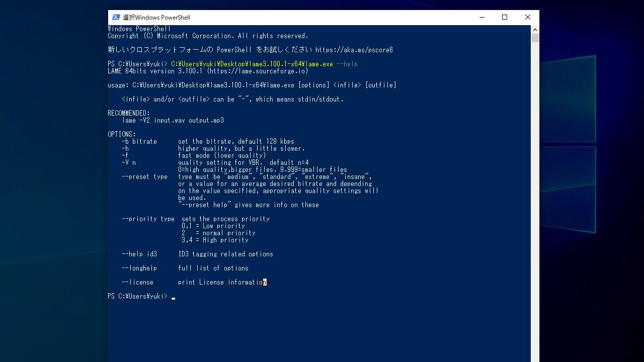Click the https://aka.ms/pscore6 URL text
Image resolution: width=644 pixels, height=362 pixels.
354,50
